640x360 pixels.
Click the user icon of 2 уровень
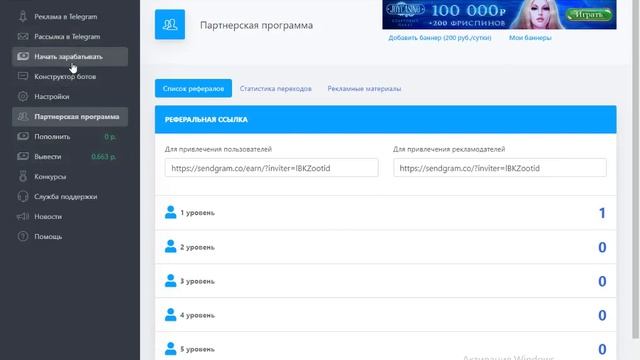pos(170,247)
